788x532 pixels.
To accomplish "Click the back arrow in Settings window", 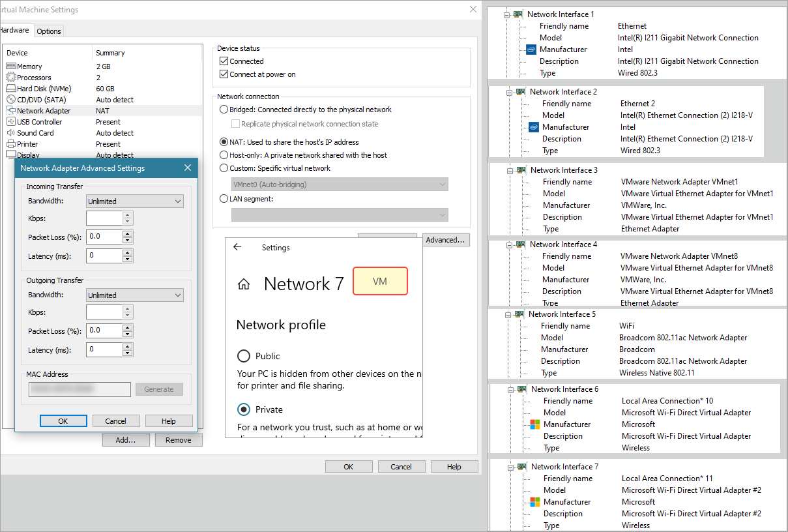I will [237, 248].
